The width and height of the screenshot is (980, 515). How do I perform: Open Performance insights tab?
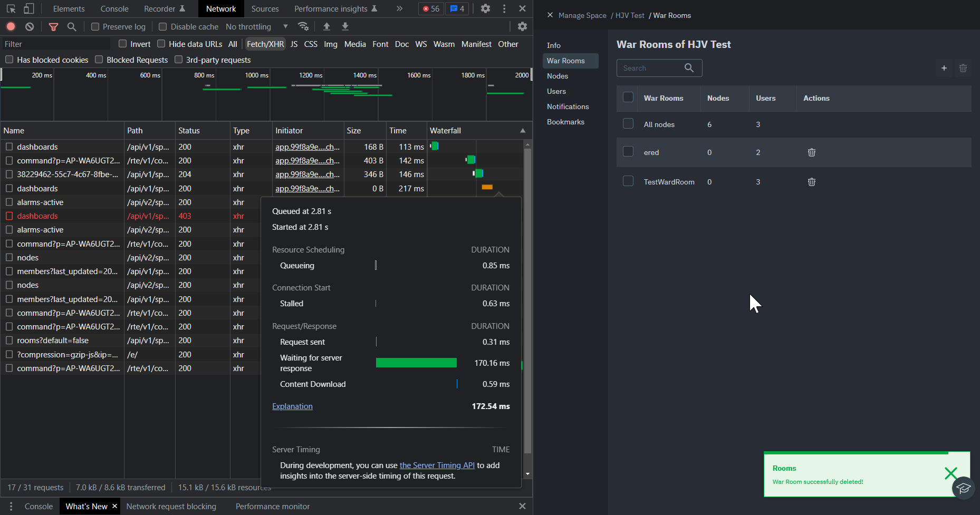coord(336,8)
